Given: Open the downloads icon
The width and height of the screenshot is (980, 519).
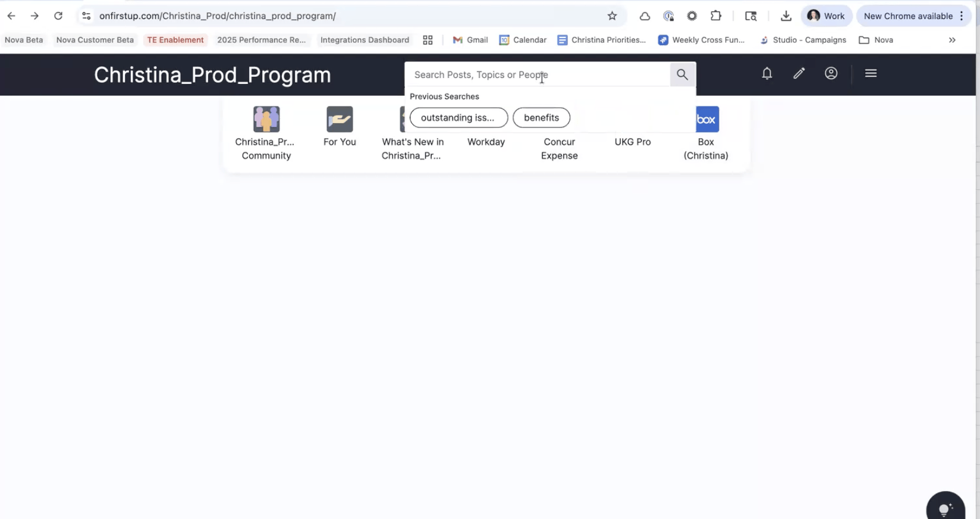Looking at the screenshot, I should [x=786, y=16].
